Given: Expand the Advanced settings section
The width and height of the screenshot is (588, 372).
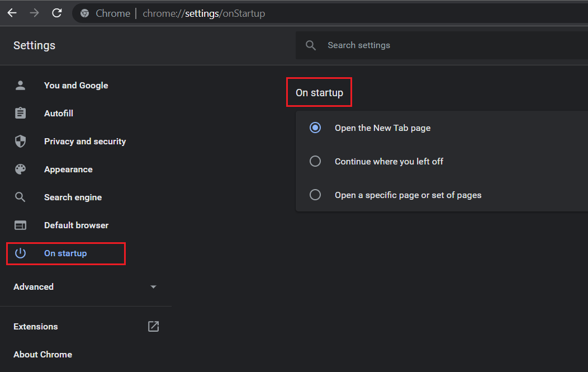Looking at the screenshot, I should tap(34, 286).
